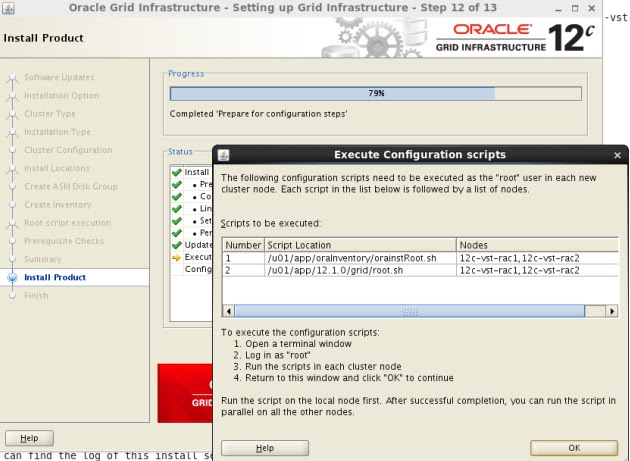Select number 2 cell in scripts table
The height and width of the screenshot is (461, 630).
point(243,270)
